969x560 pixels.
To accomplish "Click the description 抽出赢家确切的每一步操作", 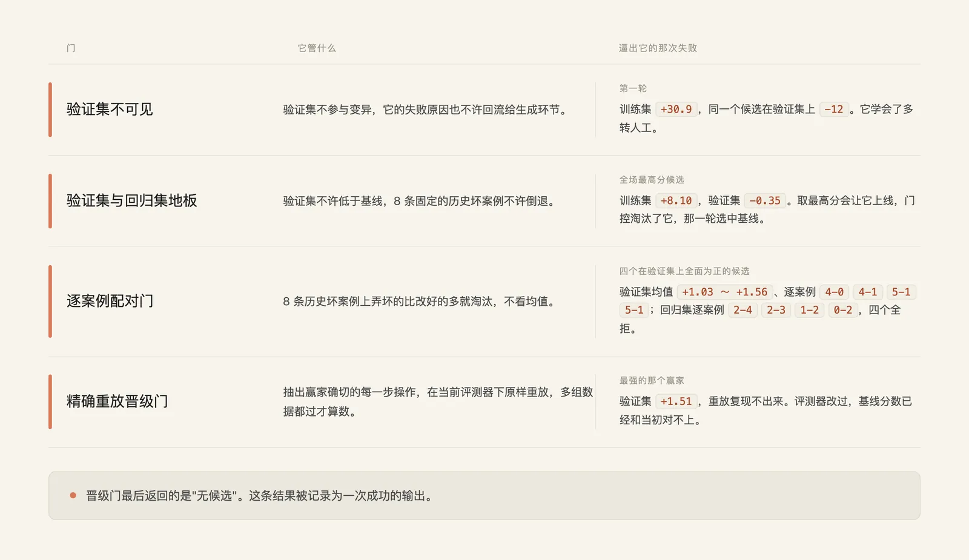I will coord(438,402).
